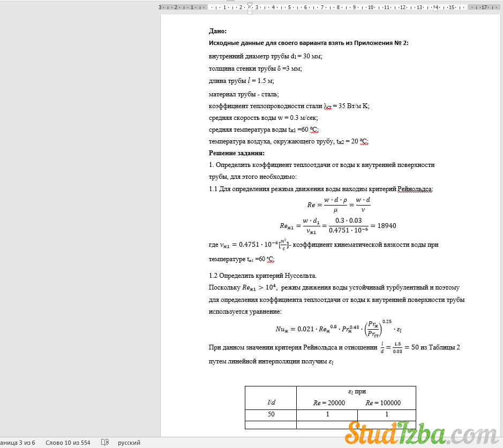Click the right indent marker on ruler
Image resolution: width=503 pixels, height=448 pixels.
[436, 10]
